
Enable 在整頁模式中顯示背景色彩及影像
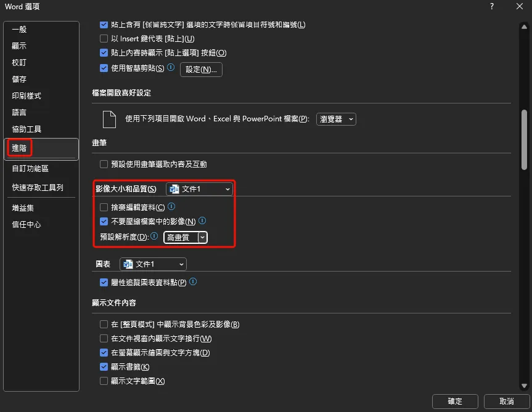pos(104,325)
